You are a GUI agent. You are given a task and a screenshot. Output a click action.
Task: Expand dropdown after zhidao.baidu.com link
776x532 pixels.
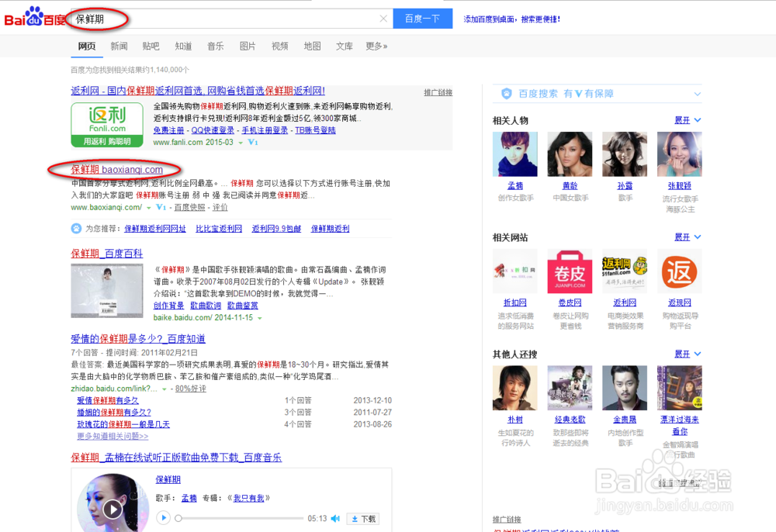pos(165,389)
